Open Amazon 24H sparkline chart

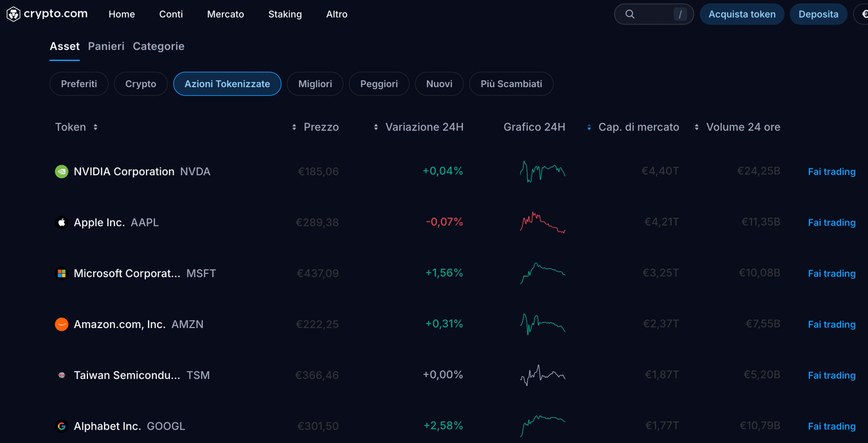(x=542, y=324)
